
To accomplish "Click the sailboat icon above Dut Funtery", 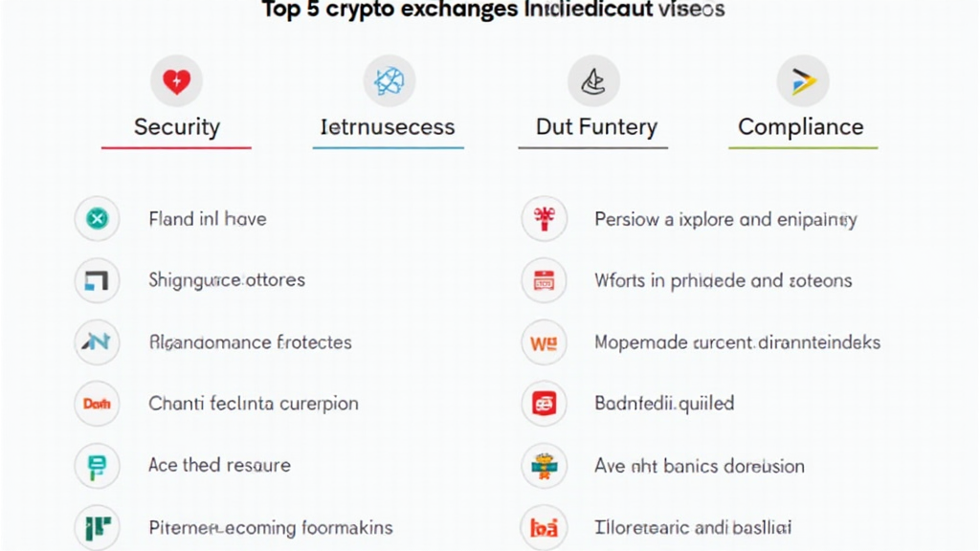I will [x=593, y=81].
